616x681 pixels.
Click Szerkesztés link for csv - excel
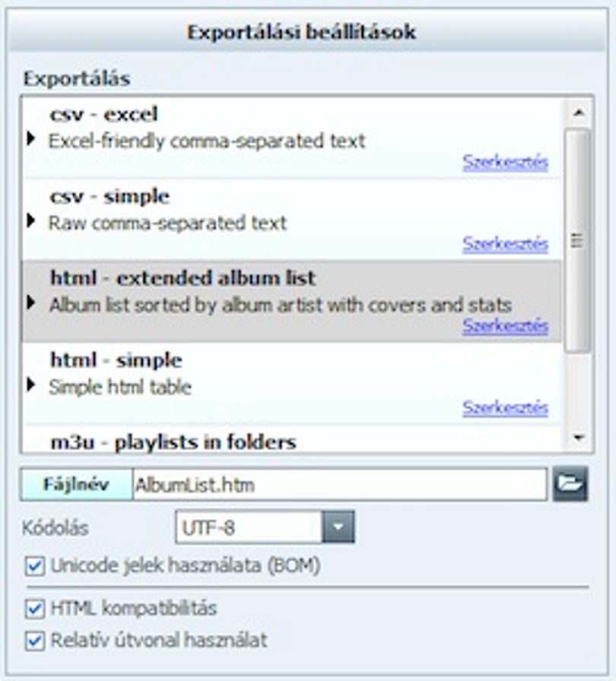coord(505,163)
